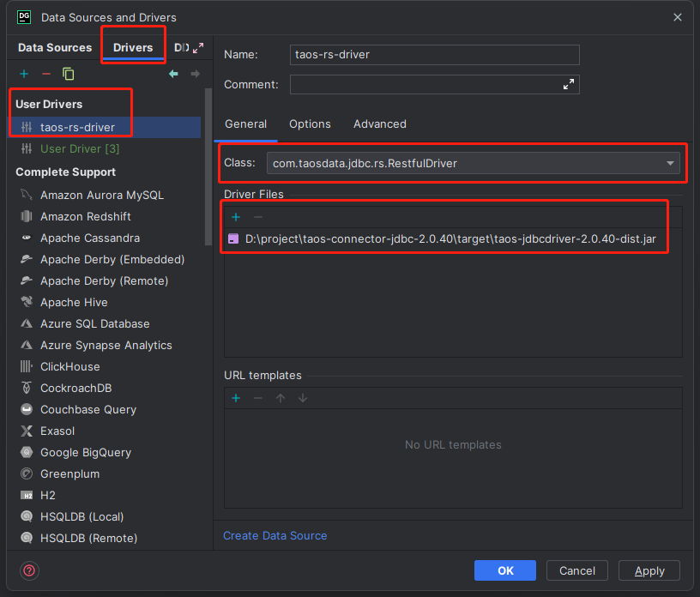Image resolution: width=700 pixels, height=597 pixels.
Task: Select CockroachDB driver
Action: click(x=105, y=388)
